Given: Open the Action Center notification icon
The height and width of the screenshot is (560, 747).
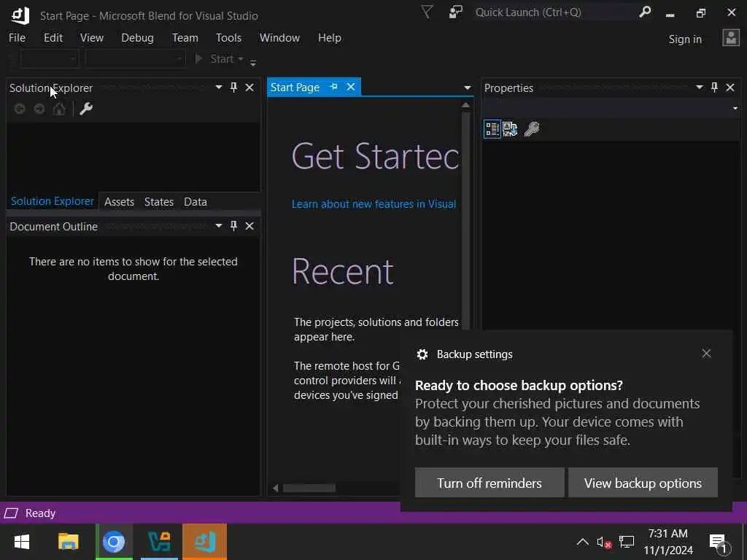Looking at the screenshot, I should [719, 542].
